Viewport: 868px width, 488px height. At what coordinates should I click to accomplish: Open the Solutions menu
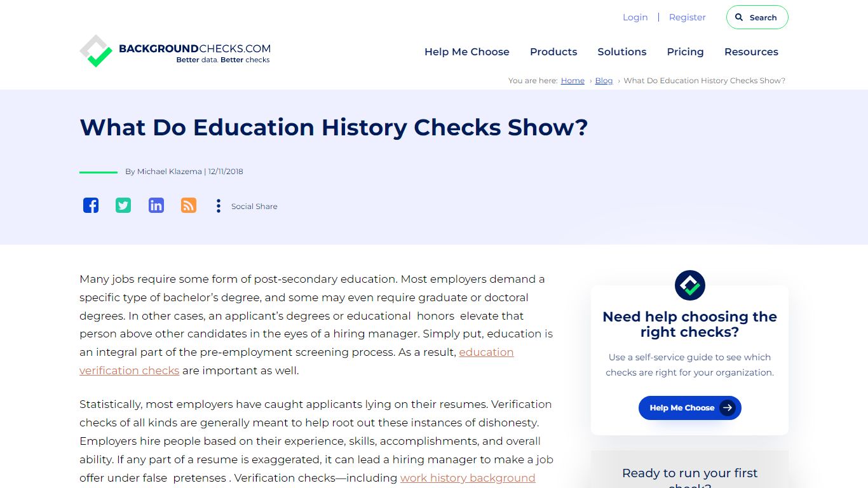click(x=622, y=52)
